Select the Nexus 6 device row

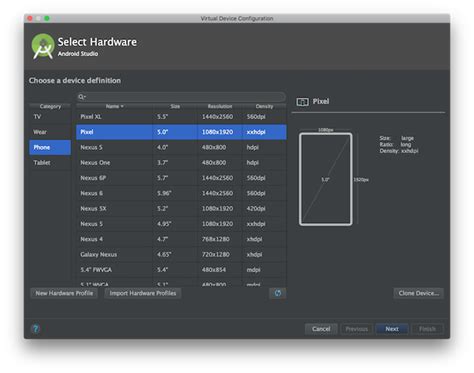pyautogui.click(x=181, y=193)
